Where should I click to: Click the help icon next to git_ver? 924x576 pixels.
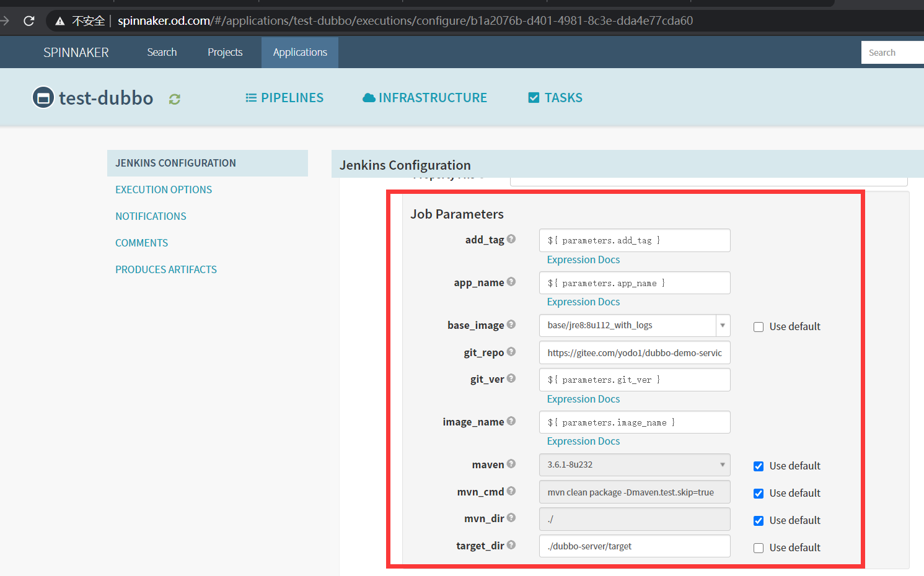[511, 378]
